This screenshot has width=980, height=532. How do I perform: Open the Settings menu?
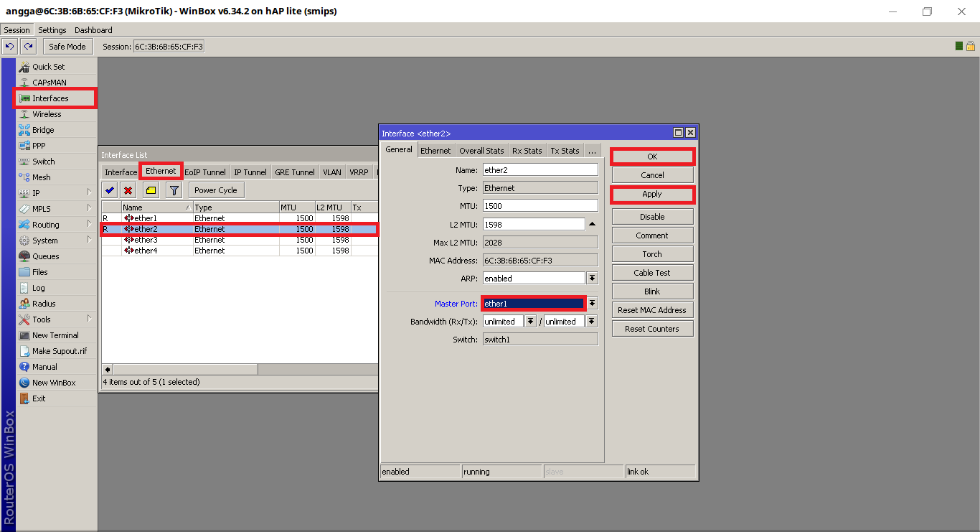coord(52,30)
